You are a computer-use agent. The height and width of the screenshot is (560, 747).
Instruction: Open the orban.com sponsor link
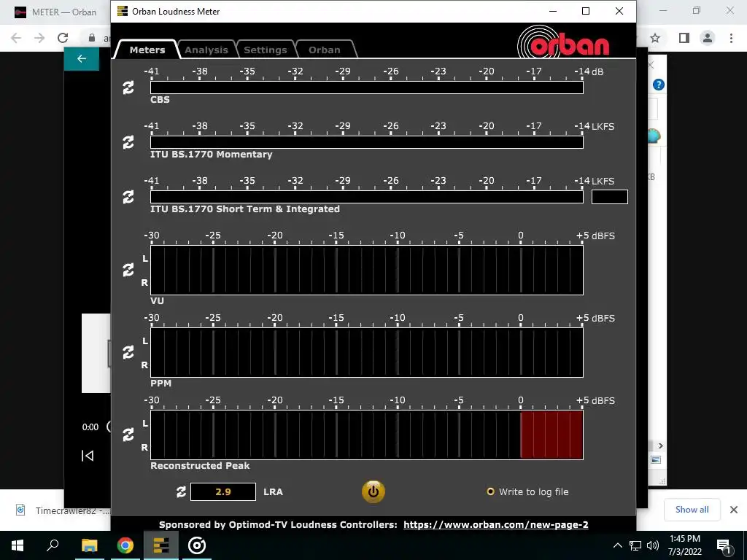point(495,525)
